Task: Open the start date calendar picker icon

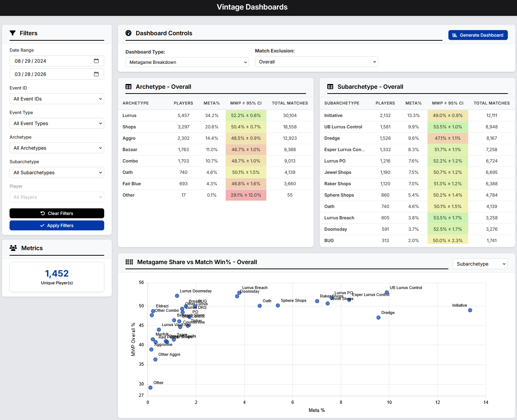Action: 96,61
